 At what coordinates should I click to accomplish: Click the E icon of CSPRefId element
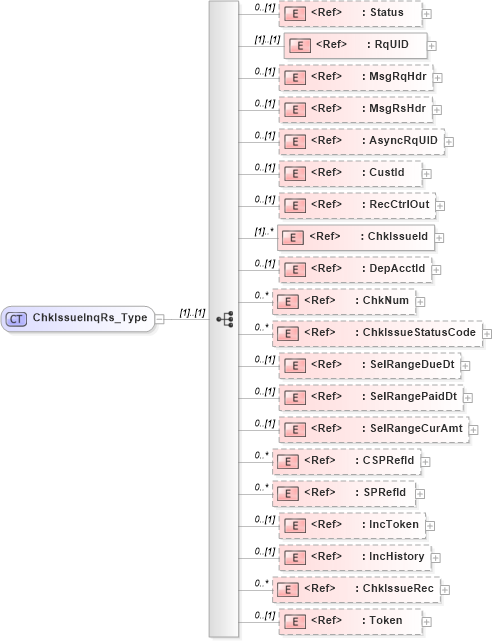pyautogui.click(x=288, y=462)
